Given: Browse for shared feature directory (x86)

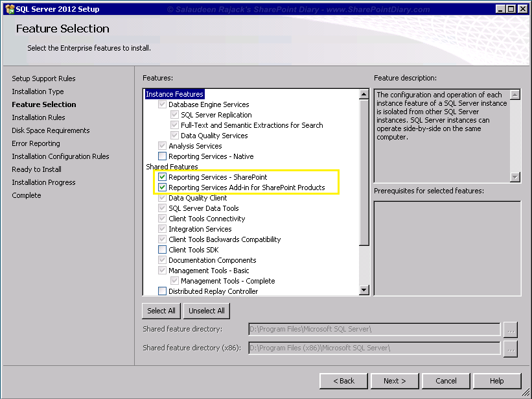Looking at the screenshot, I should (511, 348).
